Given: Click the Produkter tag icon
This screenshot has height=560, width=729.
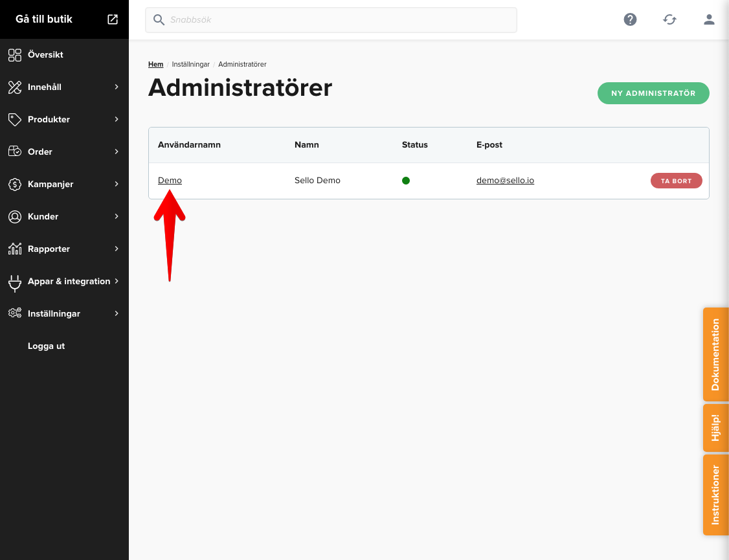Looking at the screenshot, I should [15, 119].
